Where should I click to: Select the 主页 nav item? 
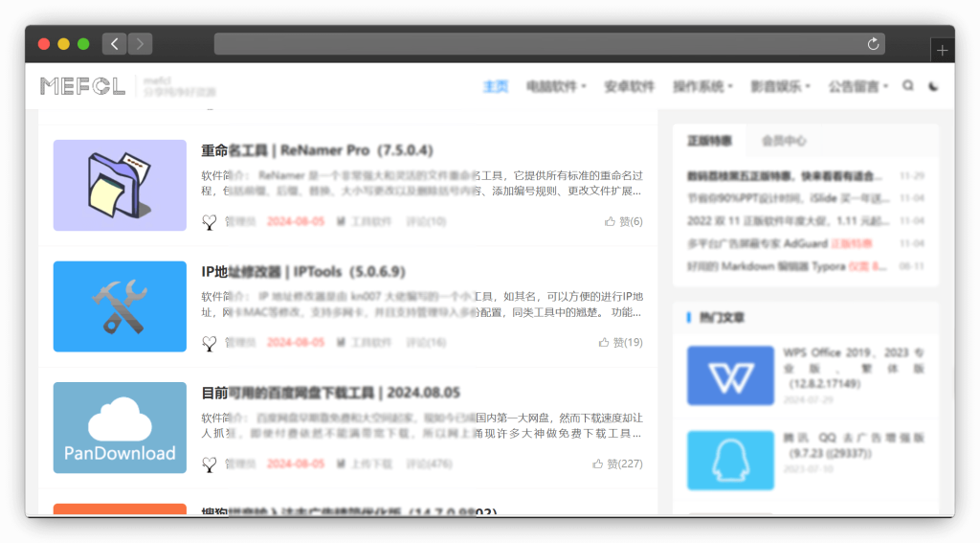point(496,86)
